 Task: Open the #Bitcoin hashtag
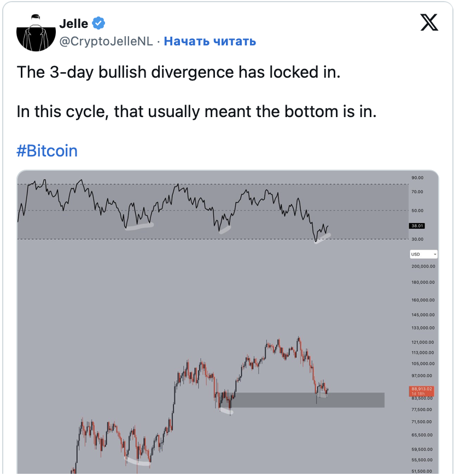tap(47, 151)
